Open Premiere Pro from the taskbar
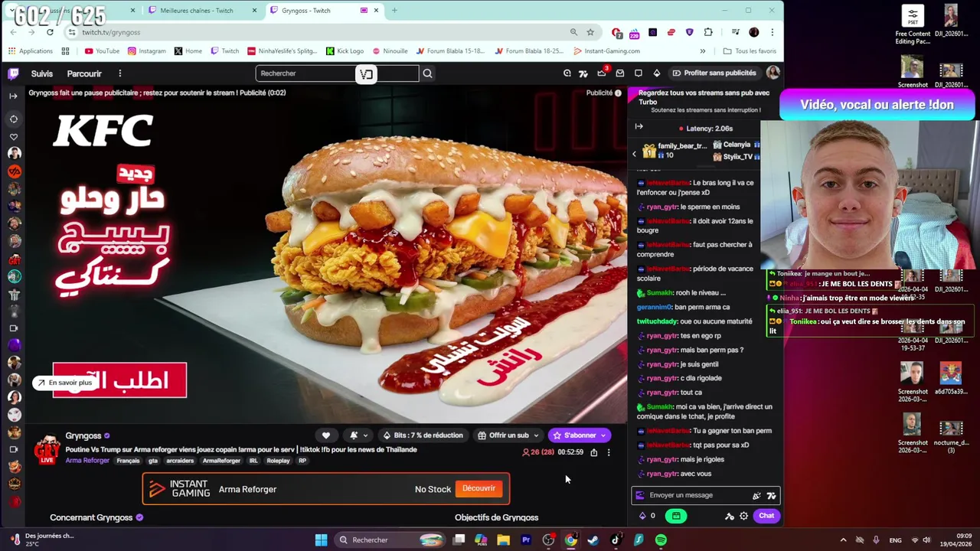 526,540
